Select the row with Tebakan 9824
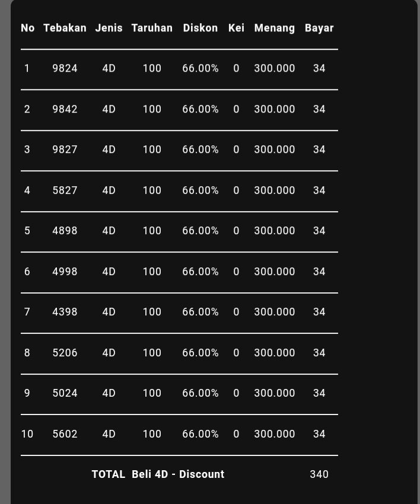This screenshot has width=420, height=504. pos(65,68)
